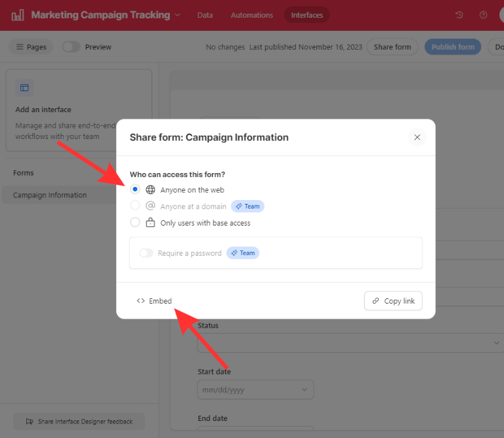Expand the Marketing Campaign Tracking base dropdown
The height and width of the screenshot is (438, 504).
pyautogui.click(x=177, y=15)
